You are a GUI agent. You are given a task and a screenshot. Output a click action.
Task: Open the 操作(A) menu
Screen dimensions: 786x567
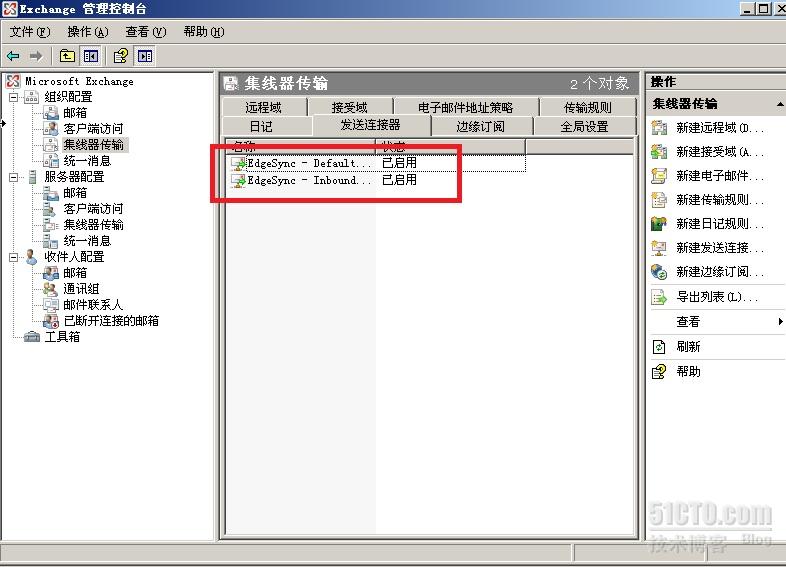[88, 32]
